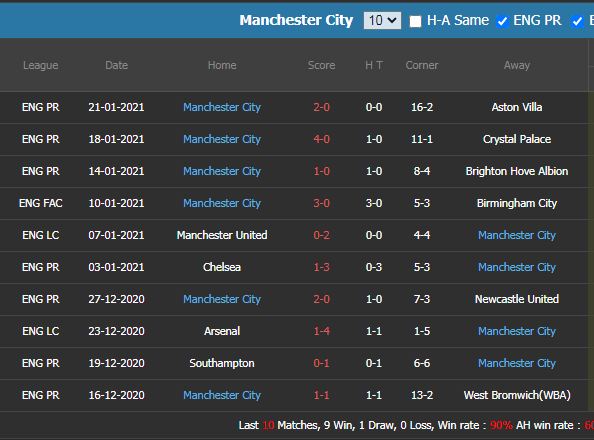This screenshot has height=440, width=594.
Task: Click the 1-1 score against West Bromwich
Action: [321, 395]
